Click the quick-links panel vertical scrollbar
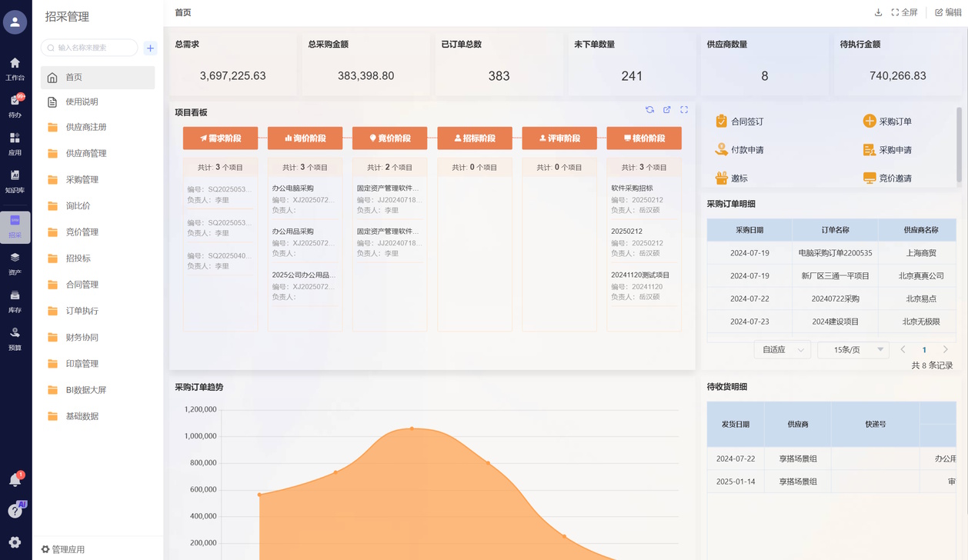Viewport: 968px width, 560px height. click(959, 145)
